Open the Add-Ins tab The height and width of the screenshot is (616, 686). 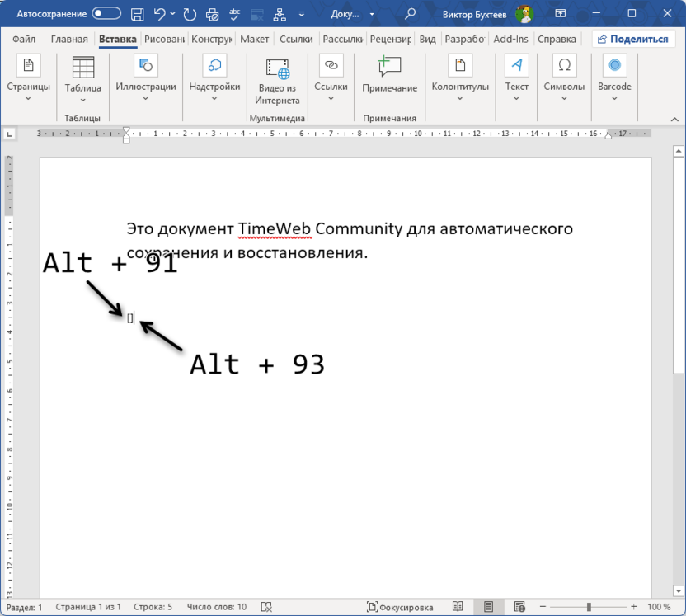tap(510, 39)
